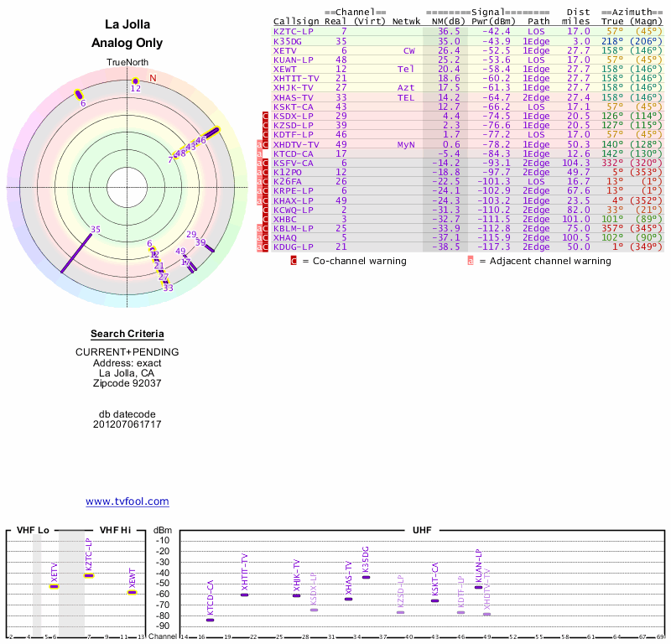Select the XEWT signal bar in VHF Hi chart
Screen dimensions: 671x644
click(132, 592)
